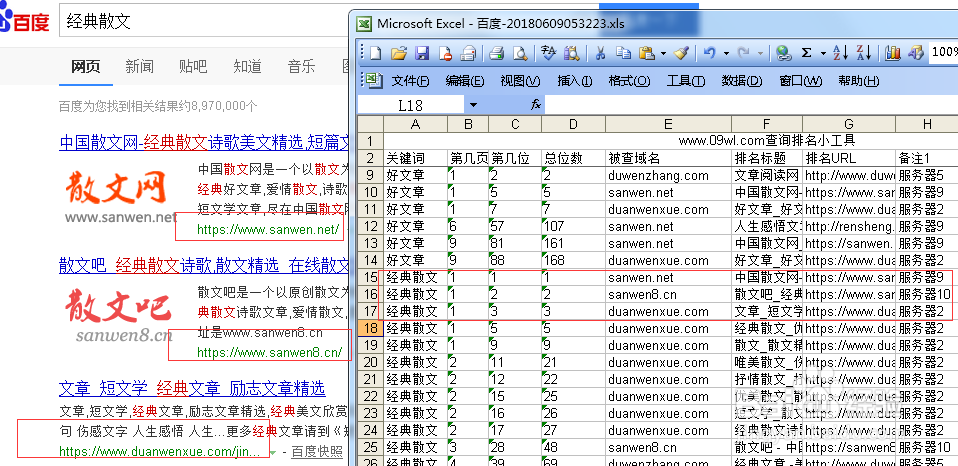The image size is (958, 466).
Task: Click the zoom percentage box in Excel
Action: pyautogui.click(x=943, y=53)
